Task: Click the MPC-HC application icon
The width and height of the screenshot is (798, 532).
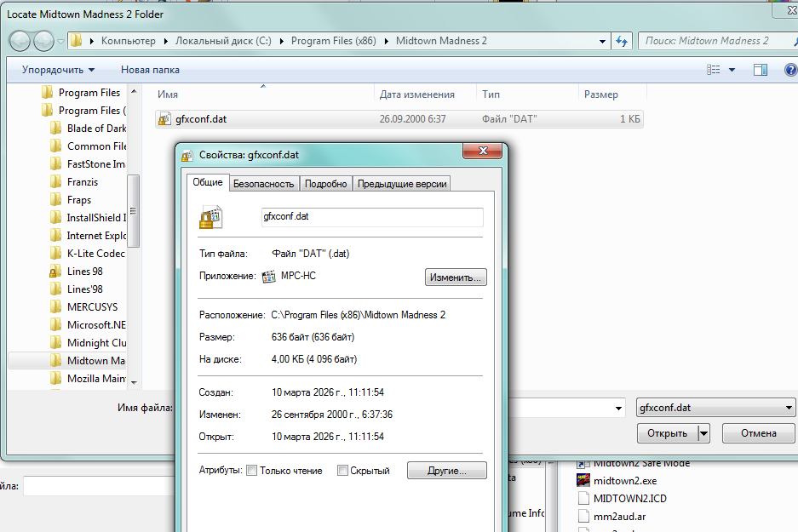Action: pyautogui.click(x=269, y=276)
